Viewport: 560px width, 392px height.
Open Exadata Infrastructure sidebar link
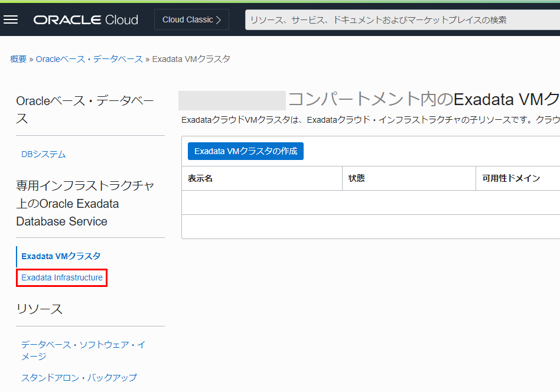coord(62,277)
